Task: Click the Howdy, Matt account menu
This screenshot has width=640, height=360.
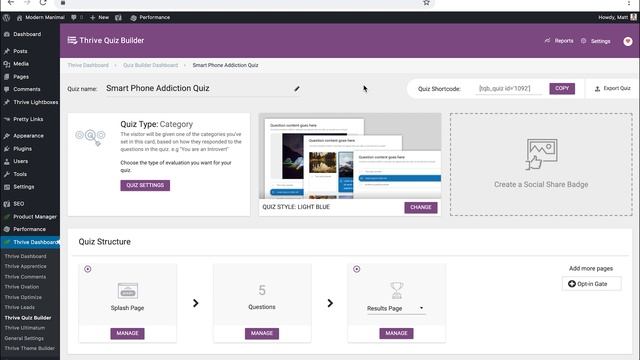Action: [617, 18]
